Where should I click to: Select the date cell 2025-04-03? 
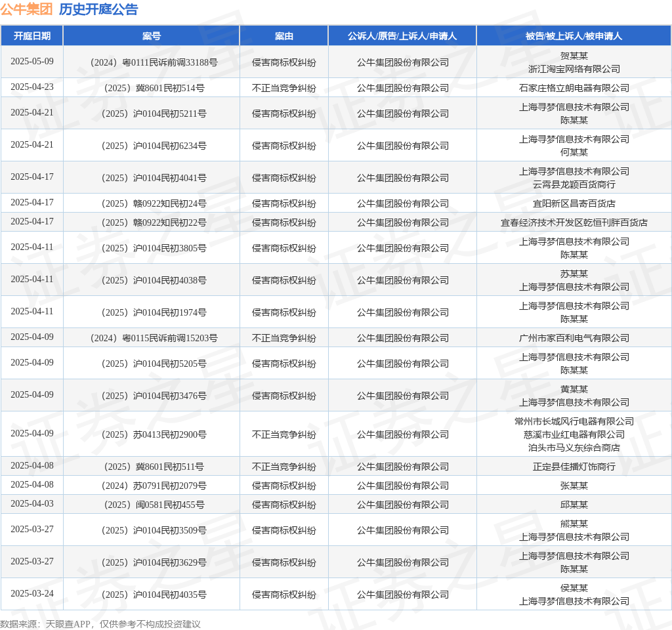tap(32, 503)
